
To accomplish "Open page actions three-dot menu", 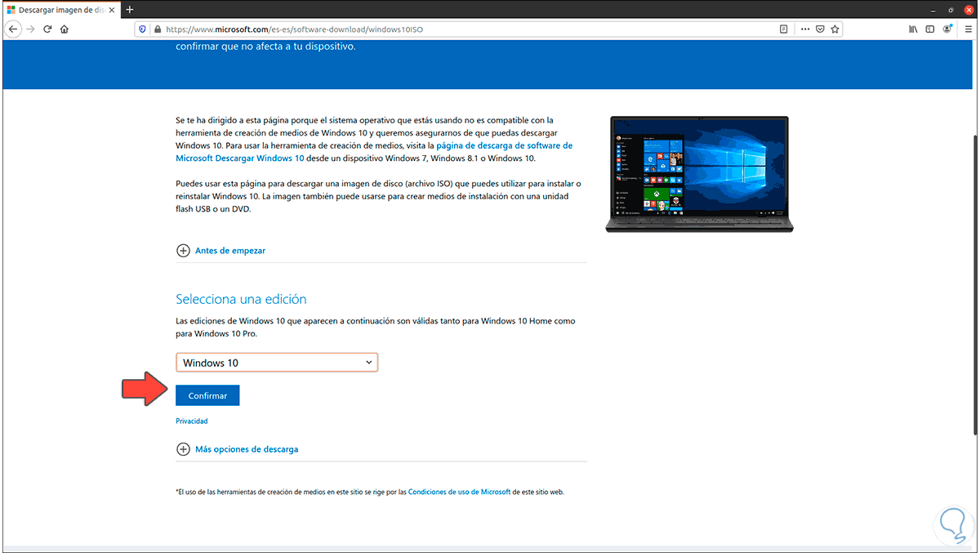I will click(x=804, y=29).
